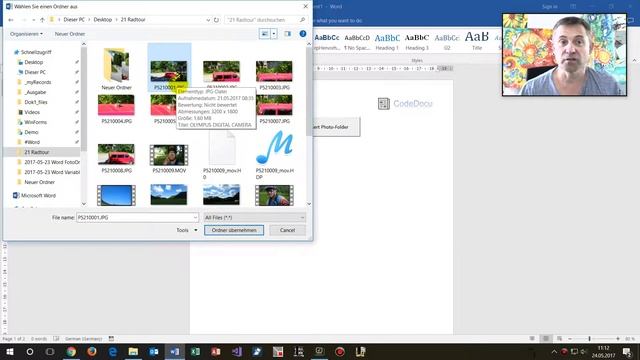Click the File name input field
Image resolution: width=640 pixels, height=360 pixels.
click(x=137, y=218)
